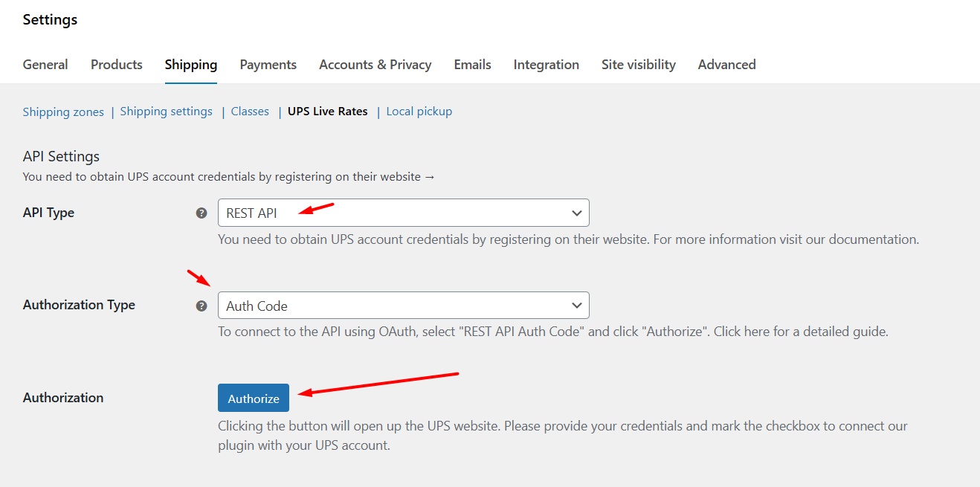Select the Shipping settings tab

pos(191,65)
